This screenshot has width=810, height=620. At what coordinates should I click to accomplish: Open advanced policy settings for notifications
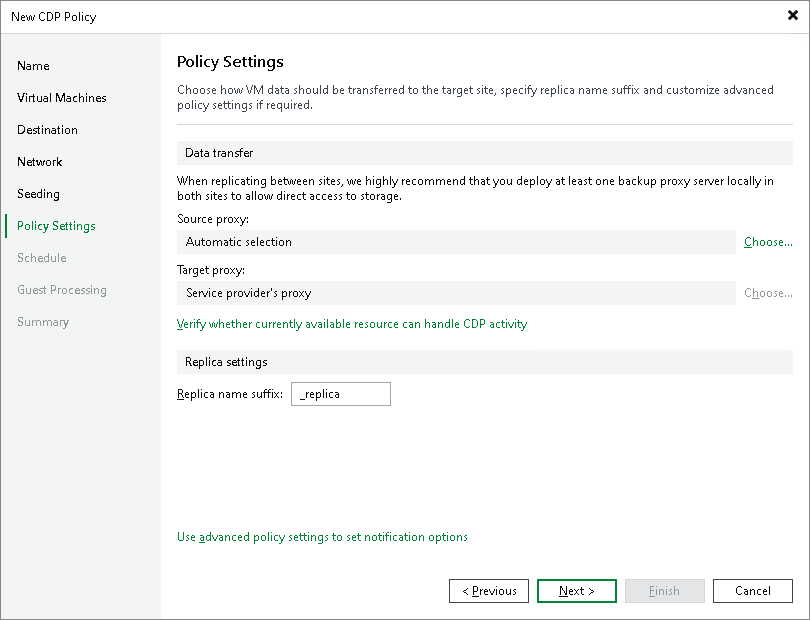321,537
